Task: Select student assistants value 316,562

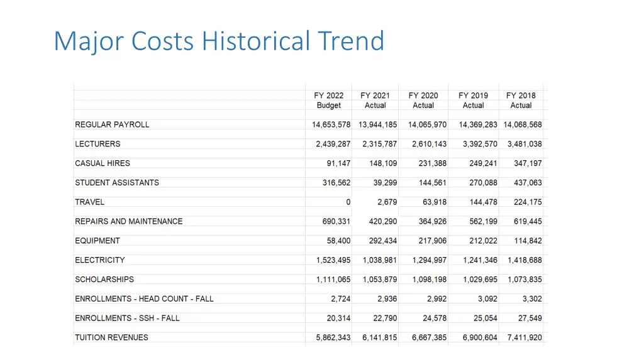Action: [336, 182]
